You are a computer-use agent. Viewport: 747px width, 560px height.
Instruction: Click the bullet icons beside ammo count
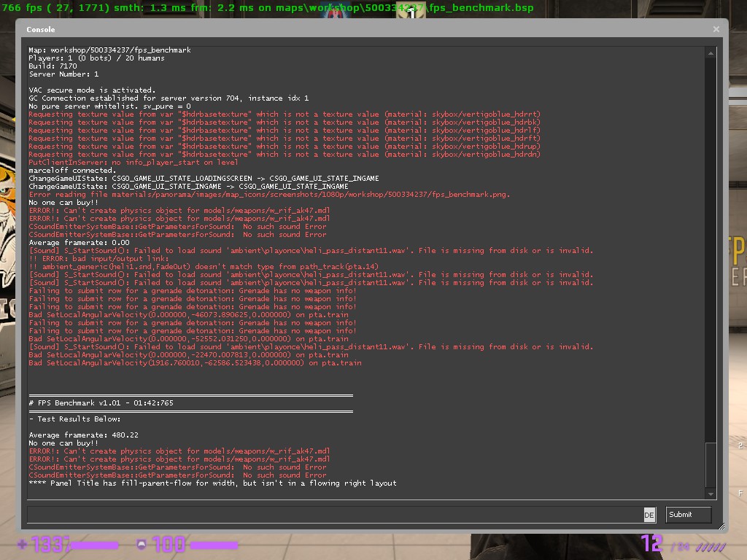click(711, 547)
